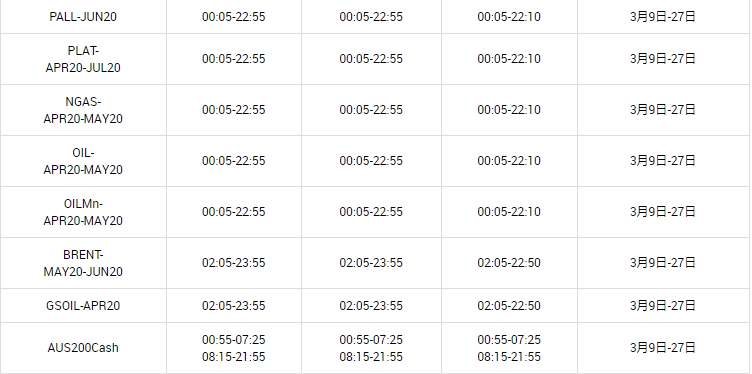752x374 pixels.
Task: Click the 02:05-22:50 time in GSOIL-APR20 row
Action: point(509,306)
